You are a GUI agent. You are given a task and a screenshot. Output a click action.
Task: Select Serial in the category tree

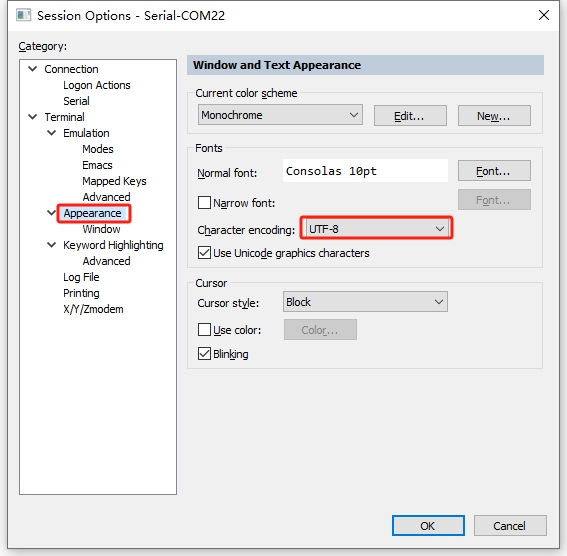point(76,101)
